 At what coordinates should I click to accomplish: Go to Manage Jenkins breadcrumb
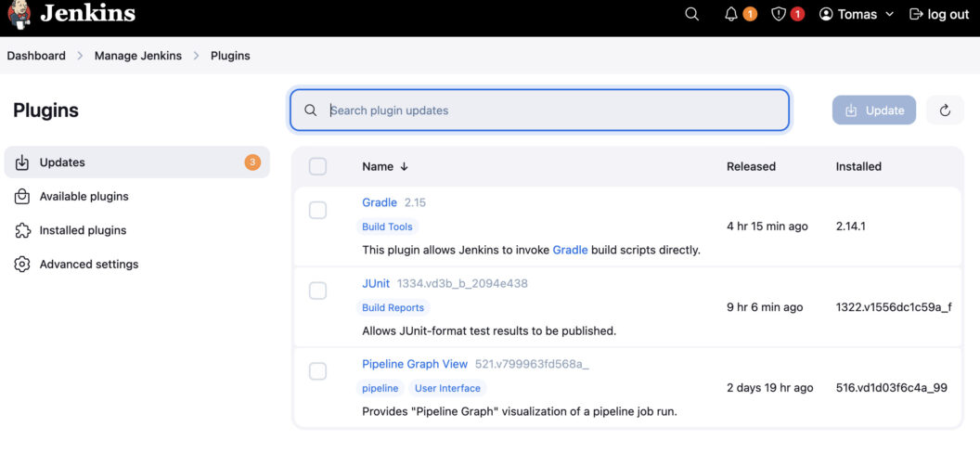pos(138,56)
